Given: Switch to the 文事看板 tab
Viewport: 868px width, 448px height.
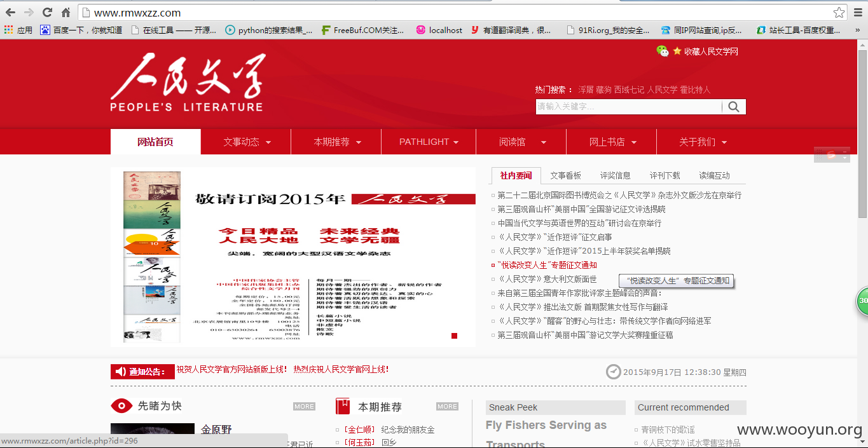Looking at the screenshot, I should tap(566, 175).
